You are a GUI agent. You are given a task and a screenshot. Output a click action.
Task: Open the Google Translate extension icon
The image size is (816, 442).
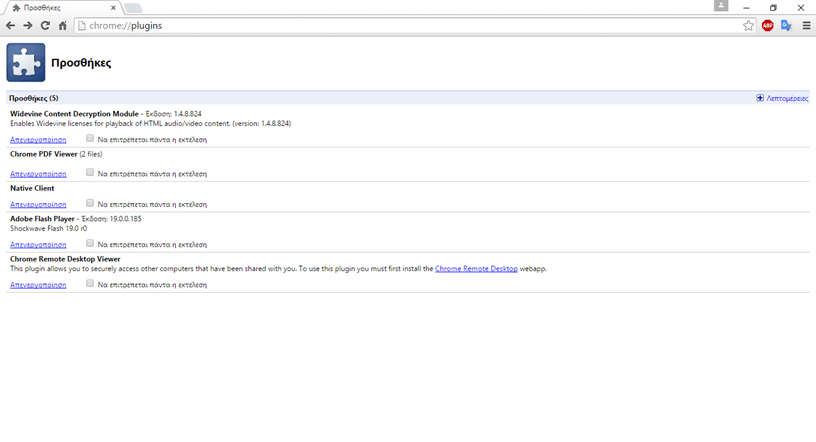point(786,26)
